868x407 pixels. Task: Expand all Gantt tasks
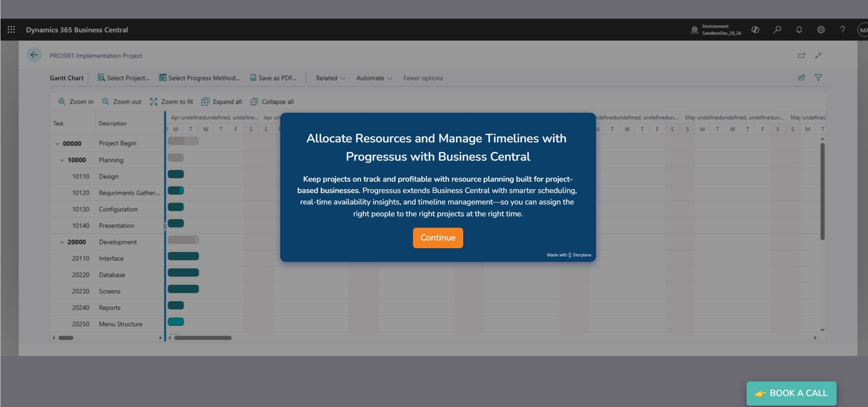tap(222, 102)
